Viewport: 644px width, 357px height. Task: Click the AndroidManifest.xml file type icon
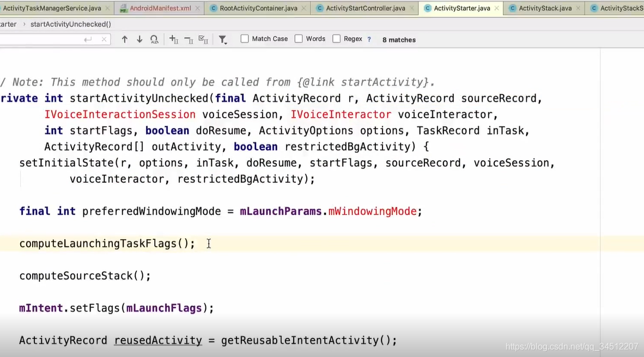[123, 8]
